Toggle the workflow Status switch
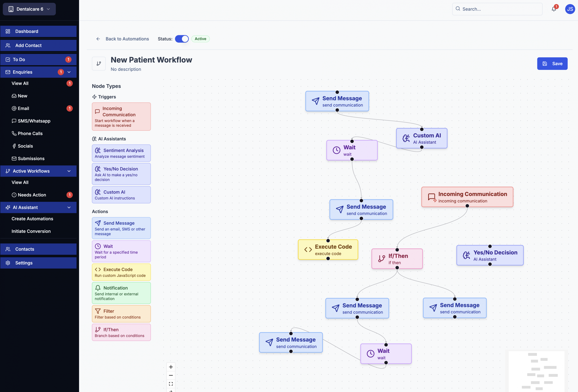This screenshot has height=392, width=578. click(x=182, y=39)
